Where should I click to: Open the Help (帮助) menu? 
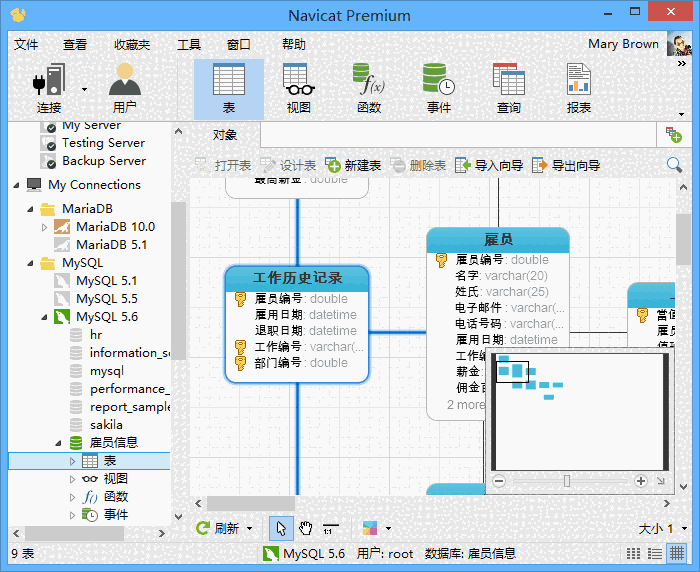(294, 44)
